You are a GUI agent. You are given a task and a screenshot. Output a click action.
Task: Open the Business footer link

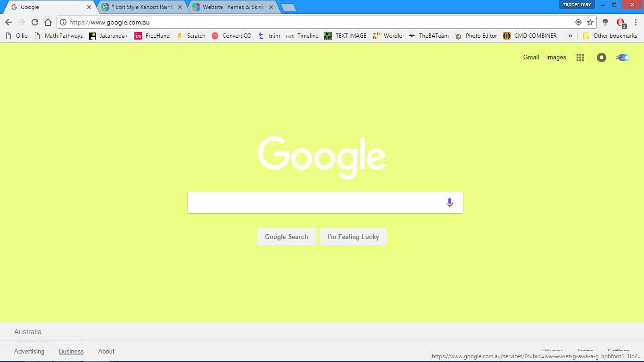pyautogui.click(x=71, y=351)
